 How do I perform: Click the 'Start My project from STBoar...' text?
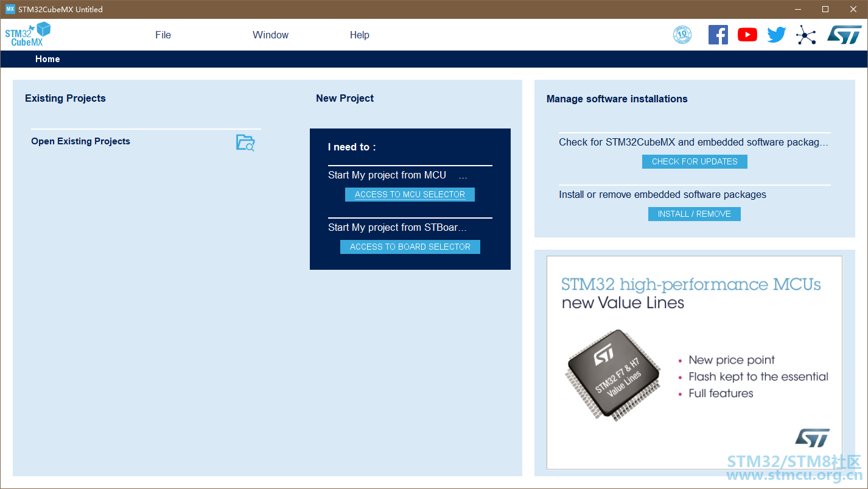(397, 228)
